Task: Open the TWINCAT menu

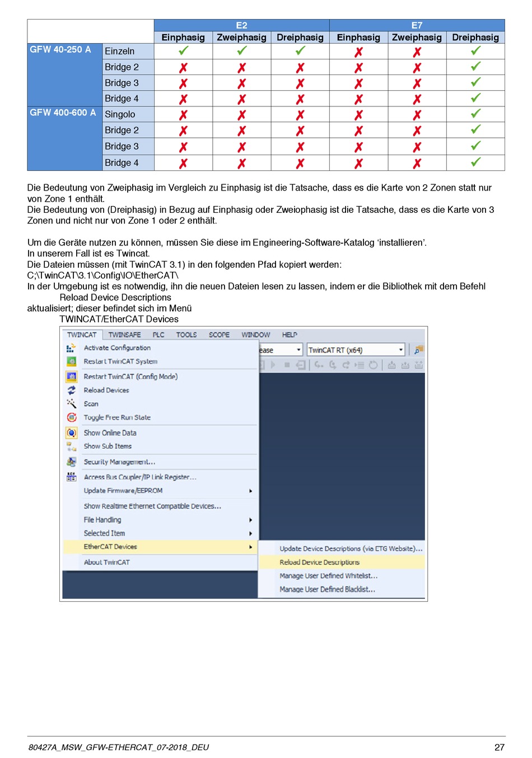Action: click(x=82, y=334)
